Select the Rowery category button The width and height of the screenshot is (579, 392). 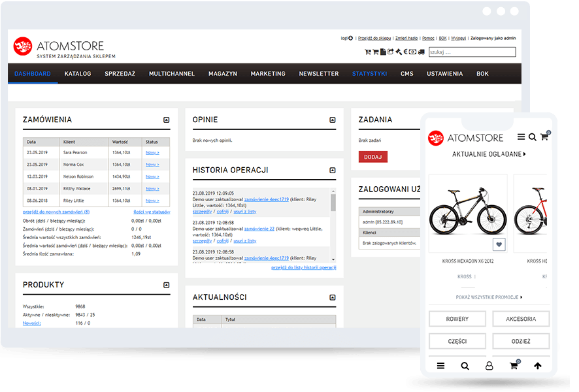point(457,319)
